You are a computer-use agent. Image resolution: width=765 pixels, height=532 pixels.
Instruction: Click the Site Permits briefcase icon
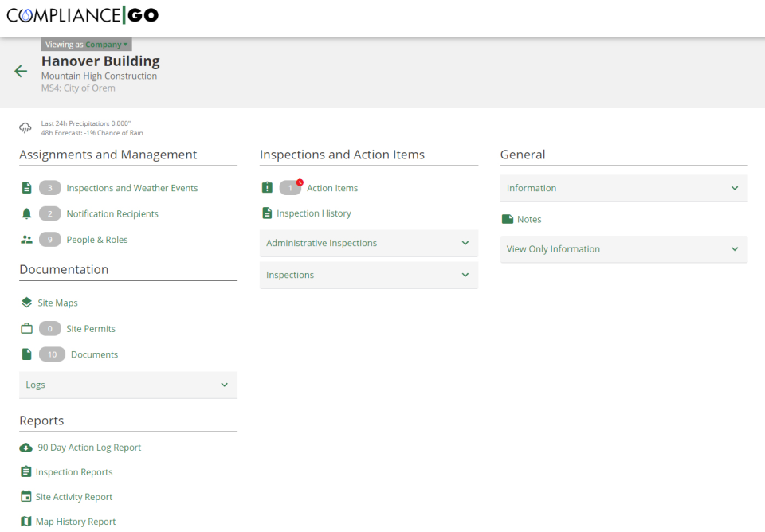coord(26,328)
